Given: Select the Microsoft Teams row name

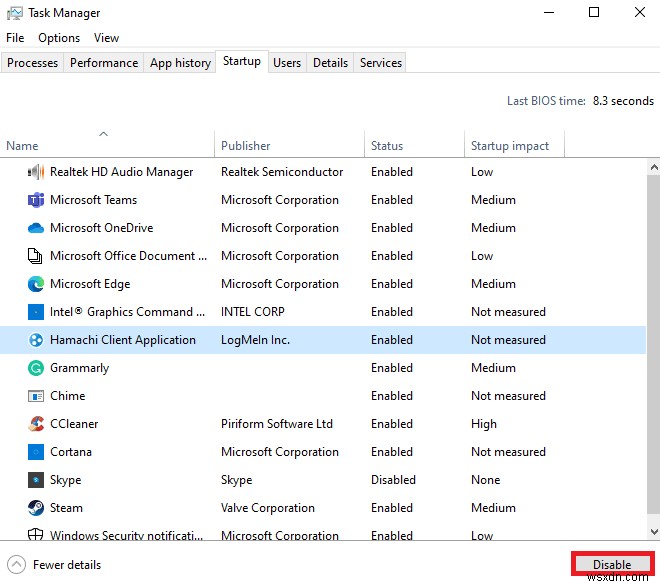Looking at the screenshot, I should (93, 200).
